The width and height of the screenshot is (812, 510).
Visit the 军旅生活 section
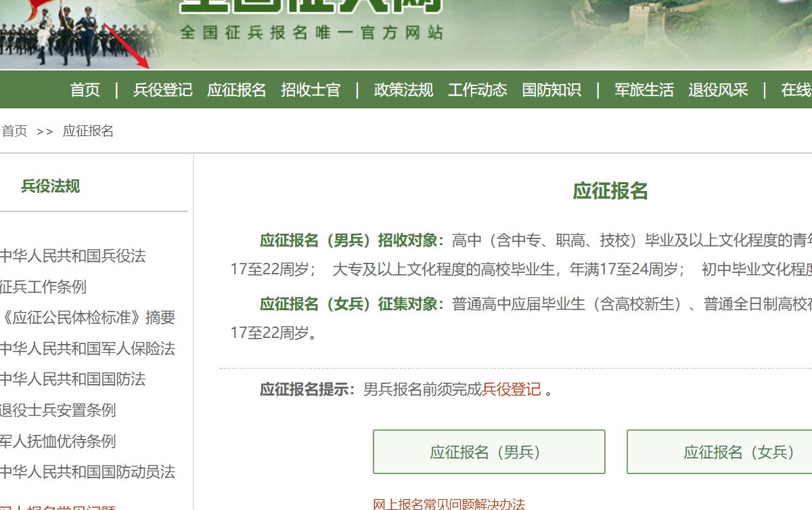tap(642, 89)
